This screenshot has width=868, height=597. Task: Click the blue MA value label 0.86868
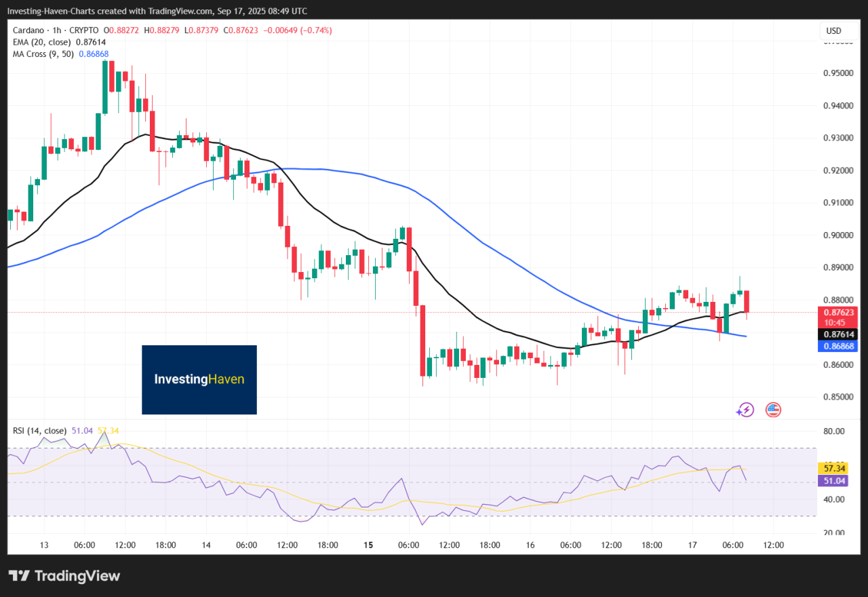pos(839,346)
